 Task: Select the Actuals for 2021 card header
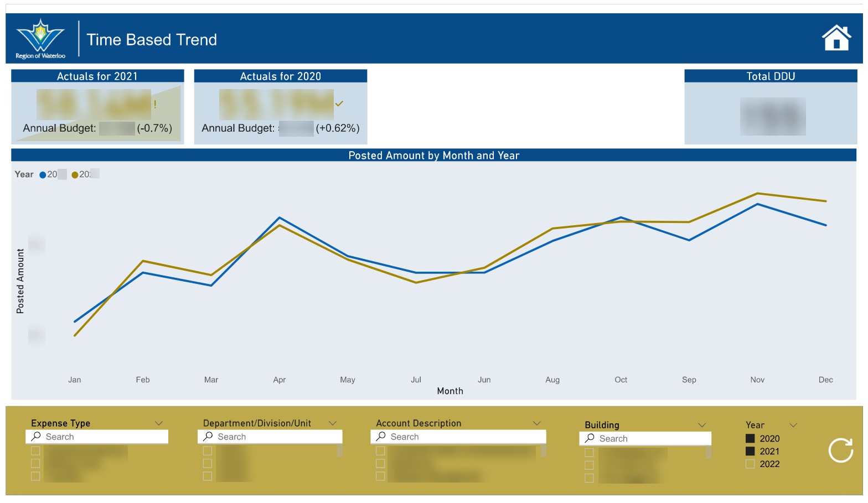pyautogui.click(x=97, y=76)
